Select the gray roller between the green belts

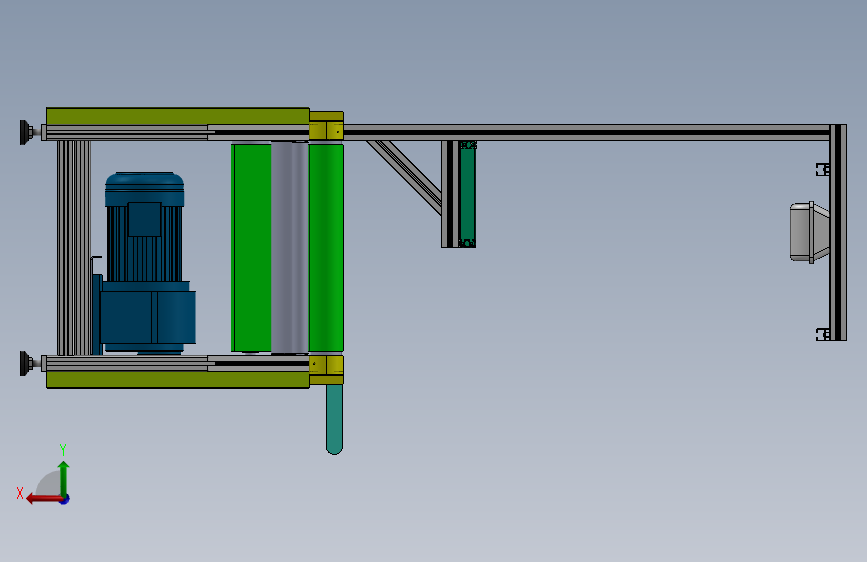(289, 247)
